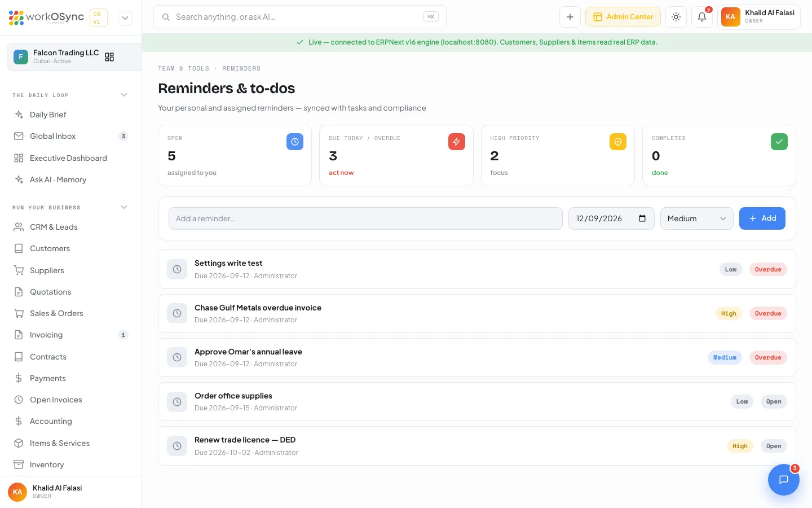The image size is (812, 508).
Task: Toggle the light/dark theme sun icon
Action: tap(676, 17)
